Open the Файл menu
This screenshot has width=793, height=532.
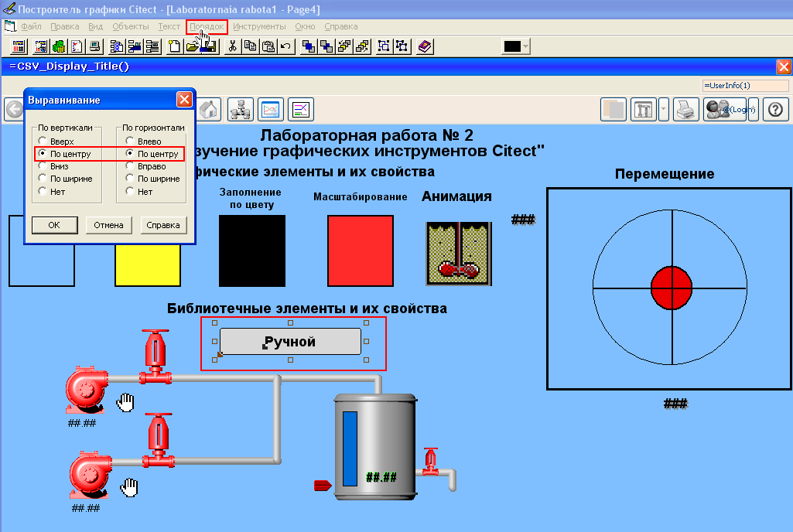[32, 26]
